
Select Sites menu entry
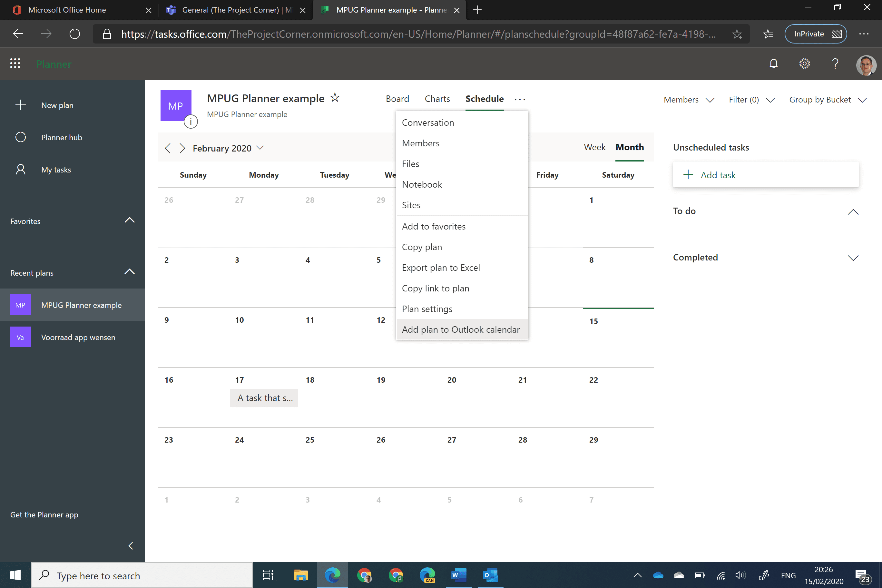(462, 205)
